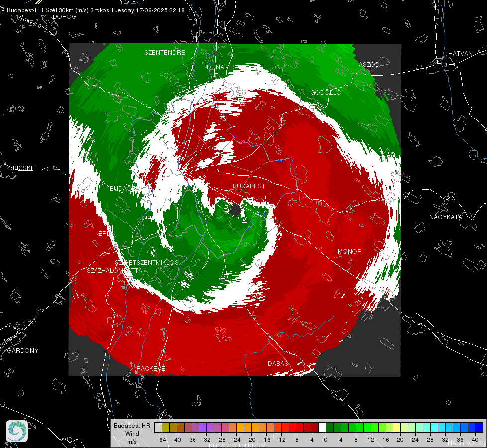Click the HATVAN city label
The width and height of the screenshot is (487, 448).
[460, 53]
